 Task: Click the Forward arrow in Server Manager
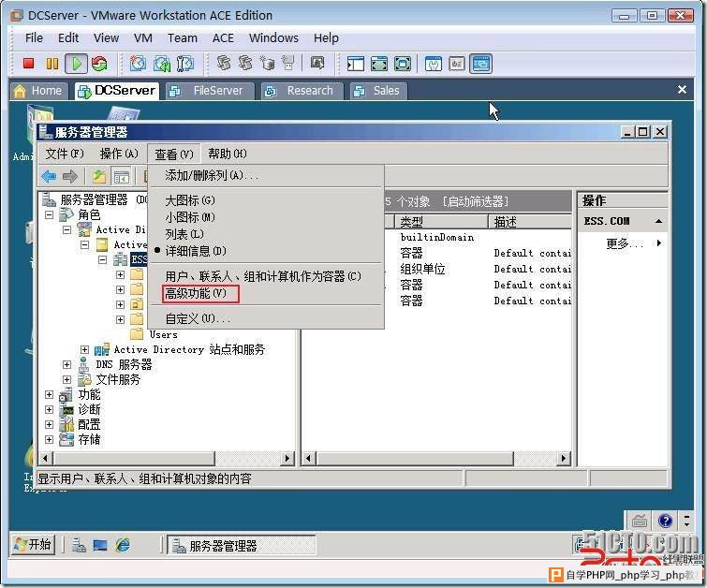point(70,176)
